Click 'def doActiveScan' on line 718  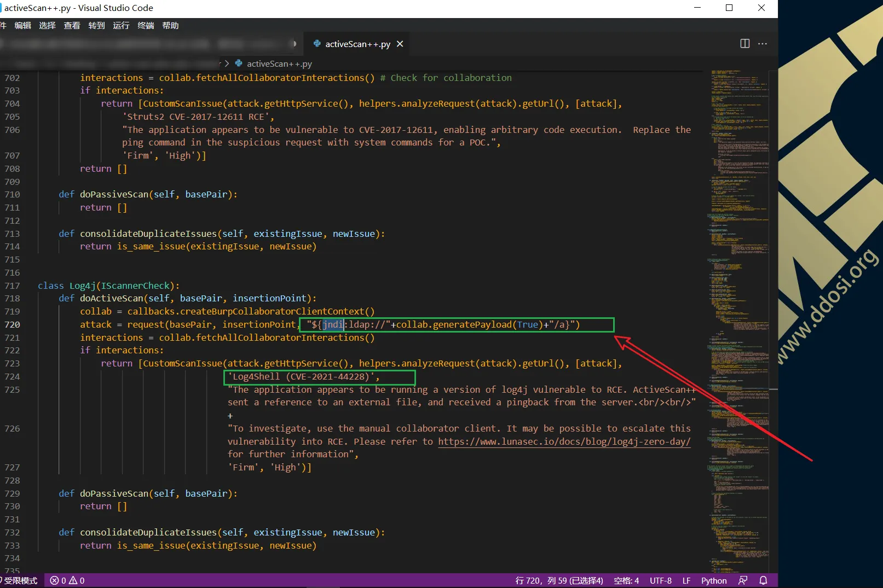(101, 299)
